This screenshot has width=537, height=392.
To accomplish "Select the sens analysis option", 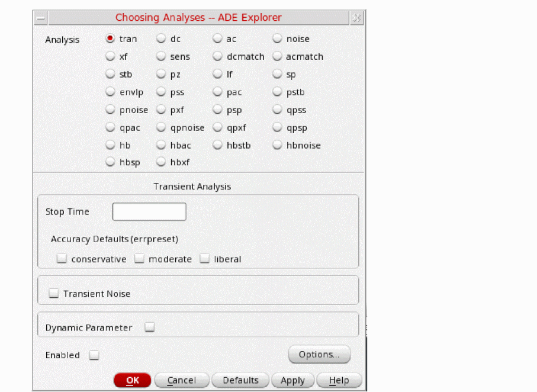I will tap(161, 56).
